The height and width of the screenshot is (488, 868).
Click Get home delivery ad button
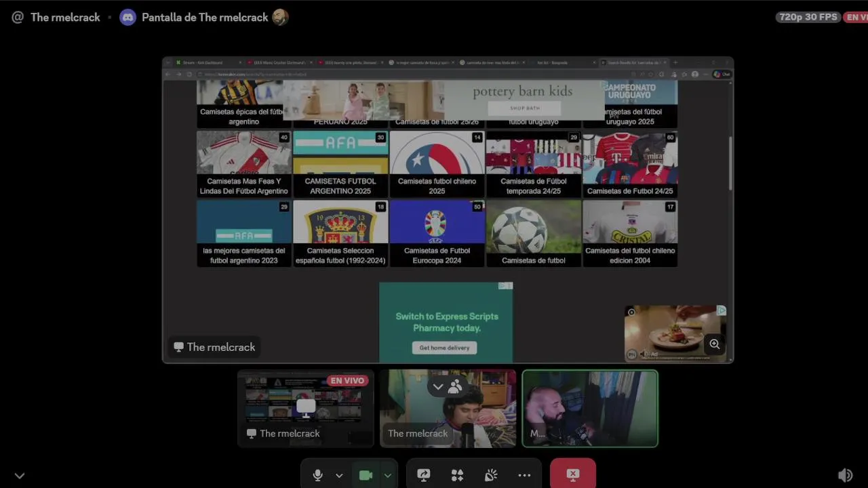pyautogui.click(x=444, y=348)
